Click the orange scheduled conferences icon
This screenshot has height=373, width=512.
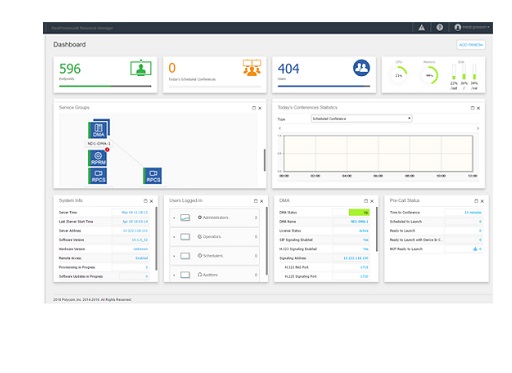click(x=252, y=68)
